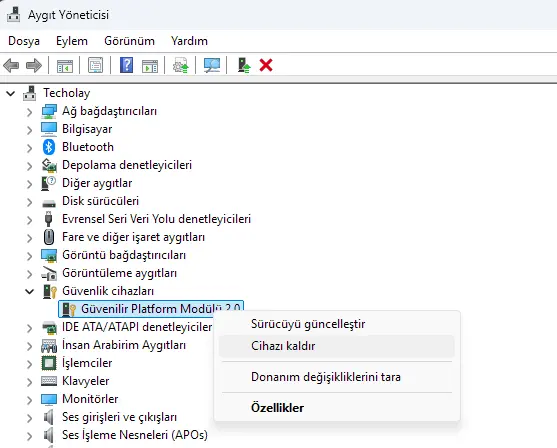This screenshot has width=557, height=448.
Task: Select Ses girişleri ve çıkışları label
Action: coord(119,417)
